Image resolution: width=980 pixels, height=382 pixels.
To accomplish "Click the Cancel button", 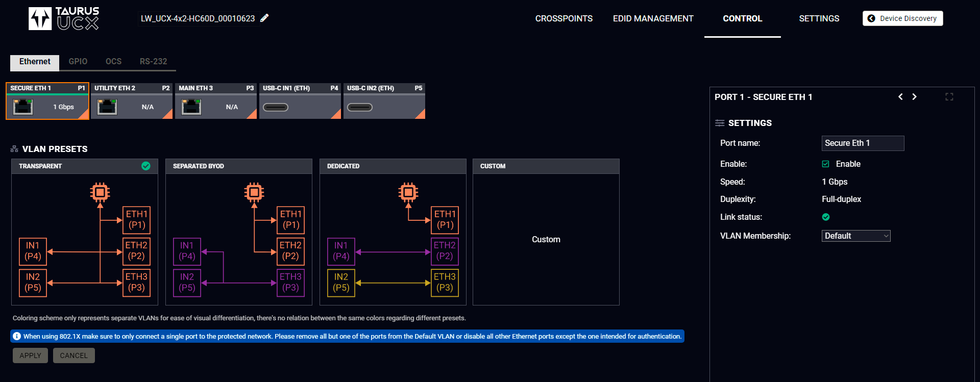I will coord(74,355).
